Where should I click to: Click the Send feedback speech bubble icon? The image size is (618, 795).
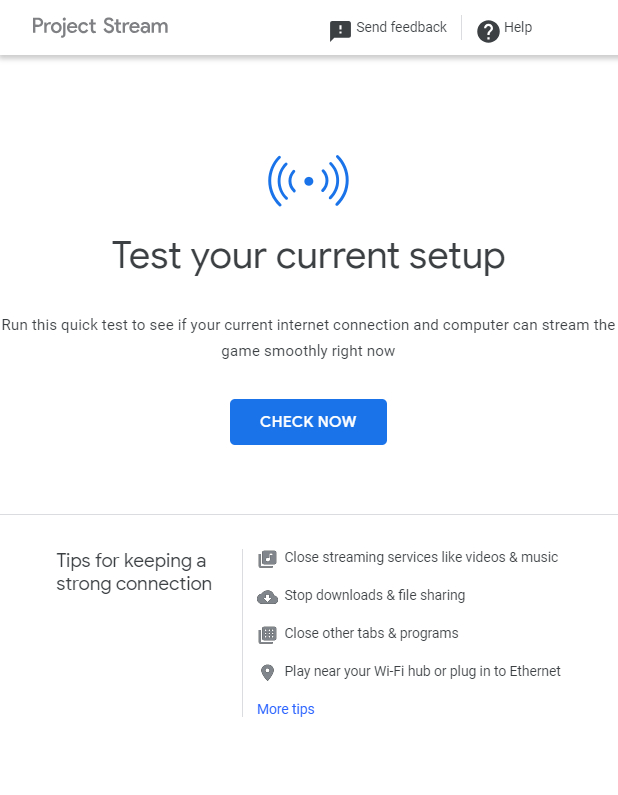(x=341, y=31)
